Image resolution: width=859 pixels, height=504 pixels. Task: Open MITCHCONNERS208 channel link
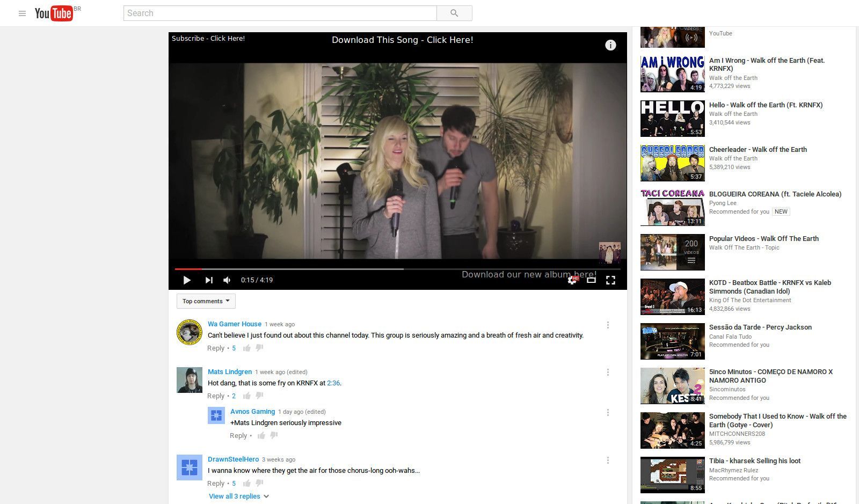(x=737, y=434)
